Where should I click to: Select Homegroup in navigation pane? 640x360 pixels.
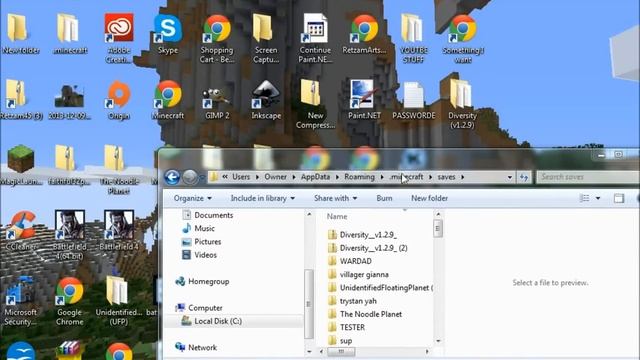coord(202,281)
